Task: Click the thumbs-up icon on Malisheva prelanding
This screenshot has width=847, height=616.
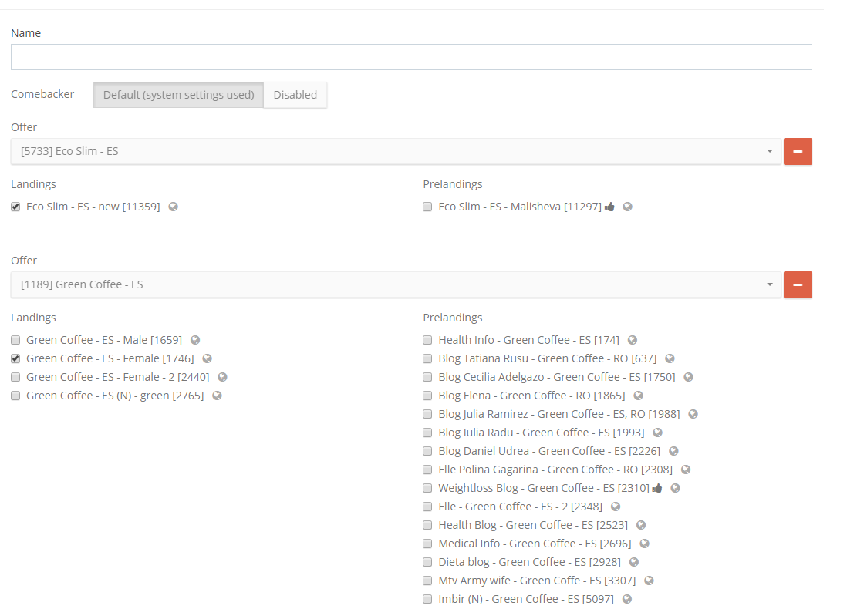Action: [x=609, y=206]
